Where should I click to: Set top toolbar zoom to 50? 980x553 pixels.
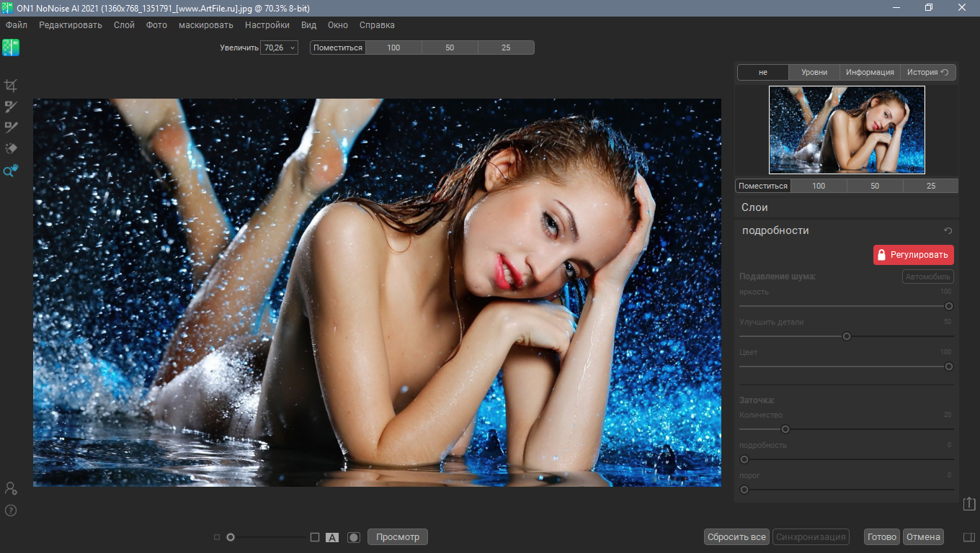(450, 48)
